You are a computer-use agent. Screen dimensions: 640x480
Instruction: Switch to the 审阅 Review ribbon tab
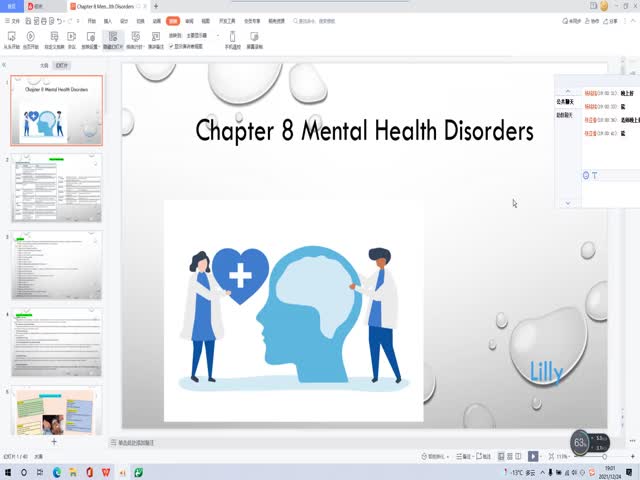pyautogui.click(x=189, y=21)
